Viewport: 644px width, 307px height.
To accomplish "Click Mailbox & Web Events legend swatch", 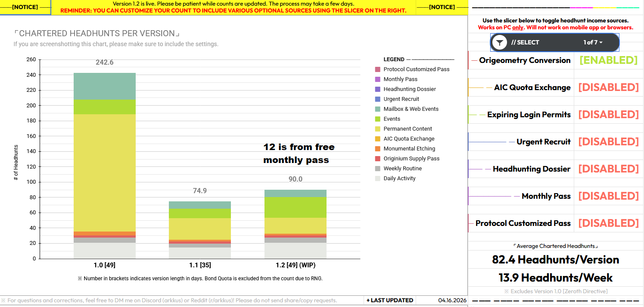I will coord(378,109).
